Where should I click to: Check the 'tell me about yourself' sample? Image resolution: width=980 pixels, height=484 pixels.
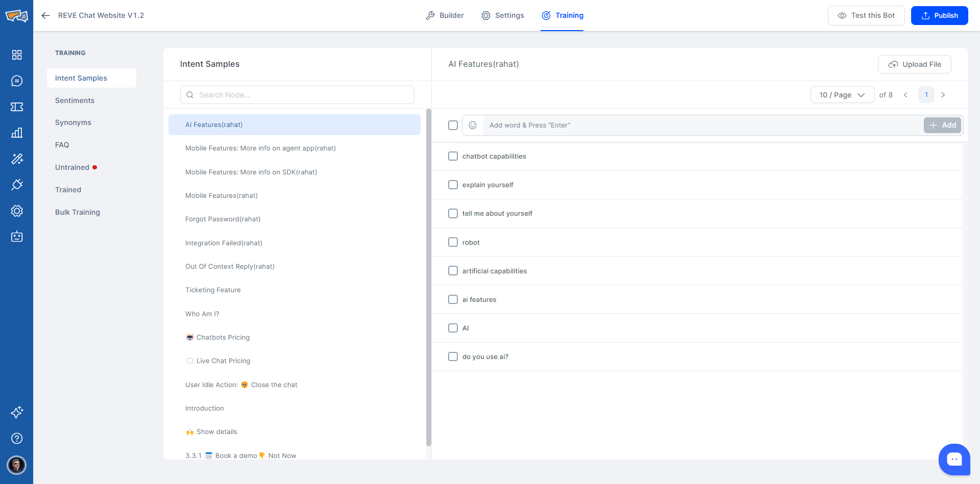(x=453, y=213)
